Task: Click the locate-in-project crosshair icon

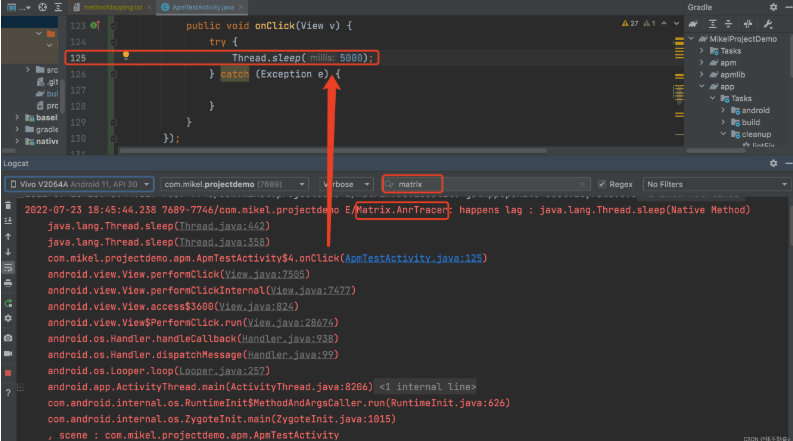Action: tap(42, 7)
